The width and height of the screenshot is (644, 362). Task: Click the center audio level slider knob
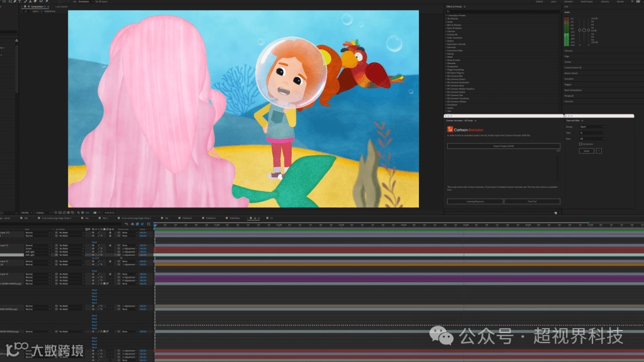pyautogui.click(x=584, y=30)
